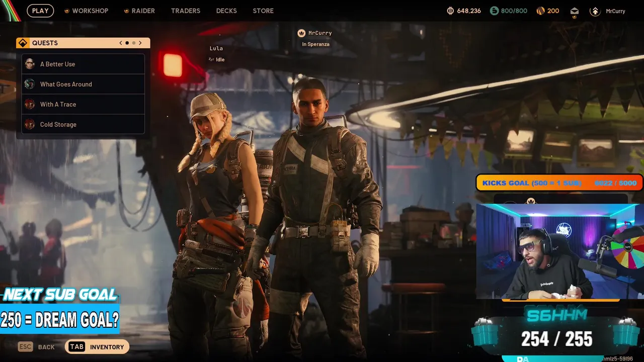Open the STORE tab
Screen dimensions: 644x362
[263, 11]
